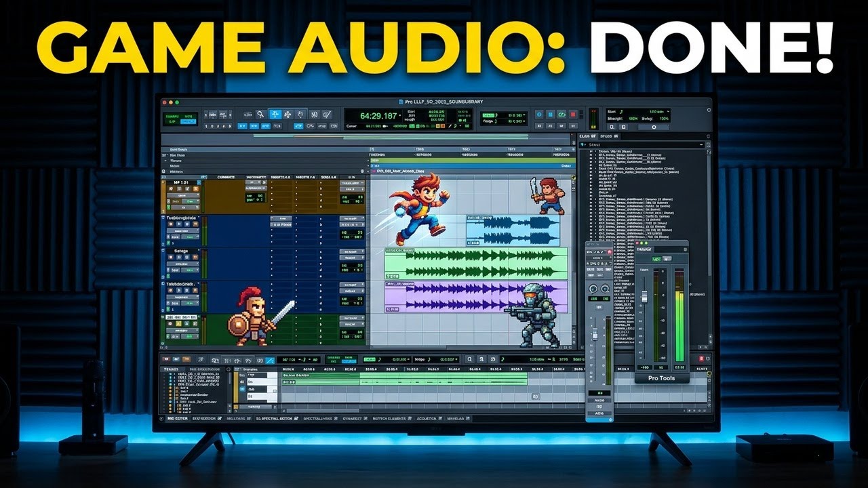The image size is (868, 488).
Task: Click the red record button in top transport
Action: (x=572, y=115)
